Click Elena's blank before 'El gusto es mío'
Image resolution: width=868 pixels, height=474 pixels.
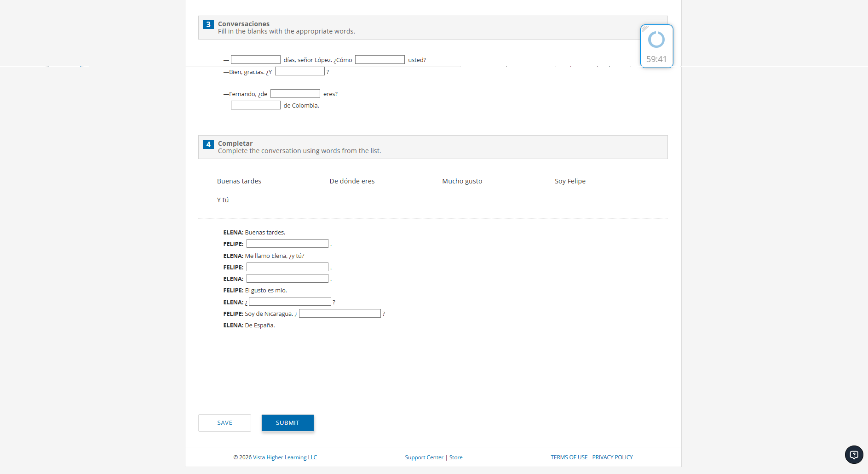(287, 279)
